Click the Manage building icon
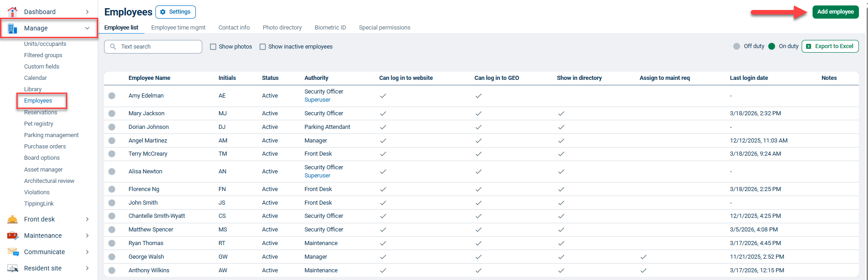868x280 pixels. (13, 28)
